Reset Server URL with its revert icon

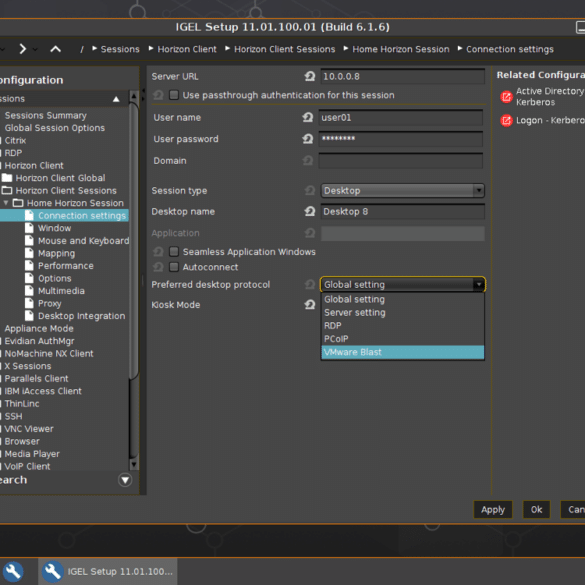pos(310,76)
